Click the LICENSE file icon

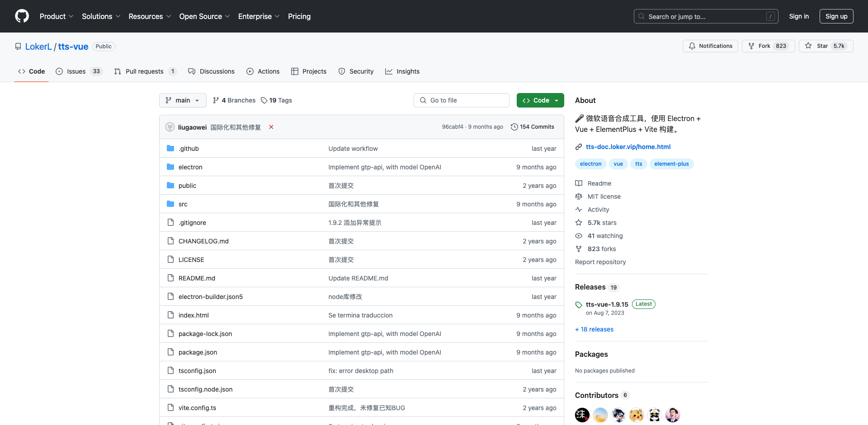point(170,259)
